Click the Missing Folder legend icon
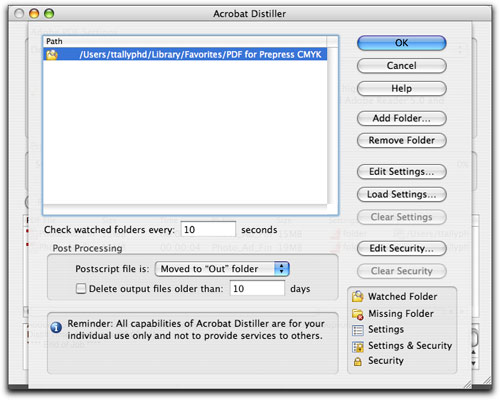 [x=358, y=314]
